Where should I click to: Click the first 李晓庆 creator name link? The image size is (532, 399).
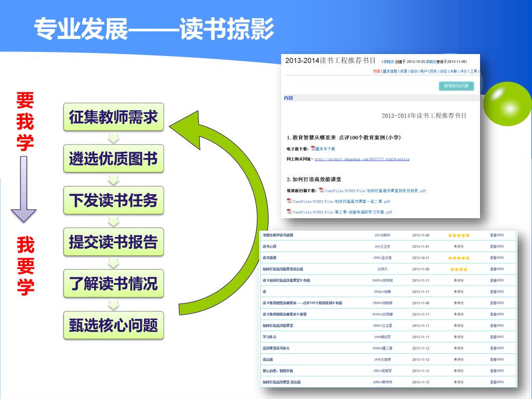(389, 62)
